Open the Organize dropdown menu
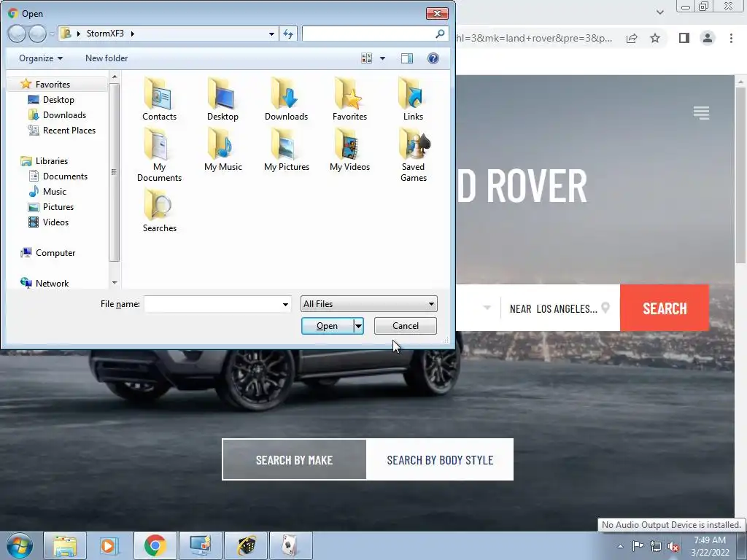 tap(41, 58)
